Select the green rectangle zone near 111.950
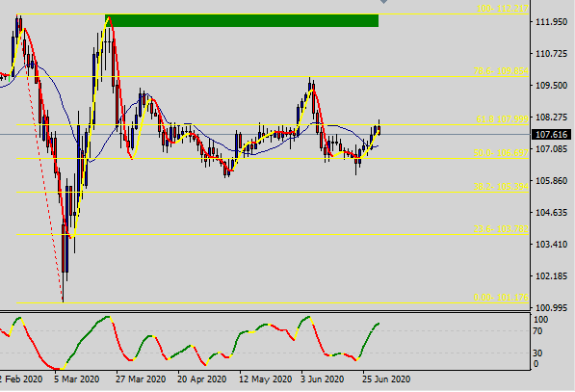This screenshot has height=392, width=575. [242, 20]
